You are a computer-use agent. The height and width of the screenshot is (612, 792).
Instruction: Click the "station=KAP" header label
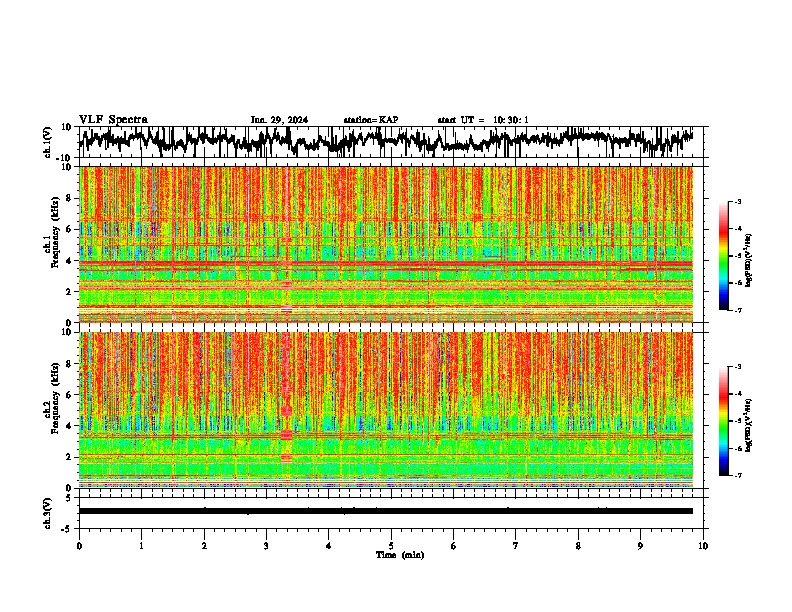pyautogui.click(x=371, y=120)
